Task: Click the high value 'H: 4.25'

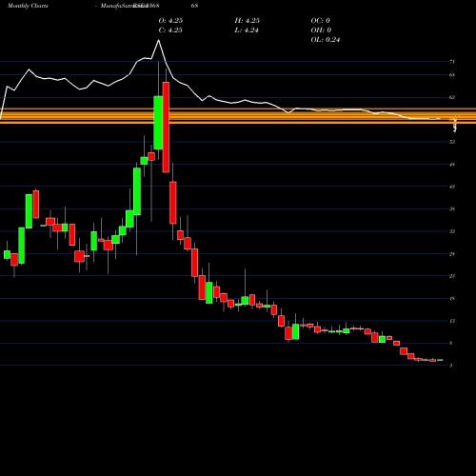Action: [x=248, y=21]
